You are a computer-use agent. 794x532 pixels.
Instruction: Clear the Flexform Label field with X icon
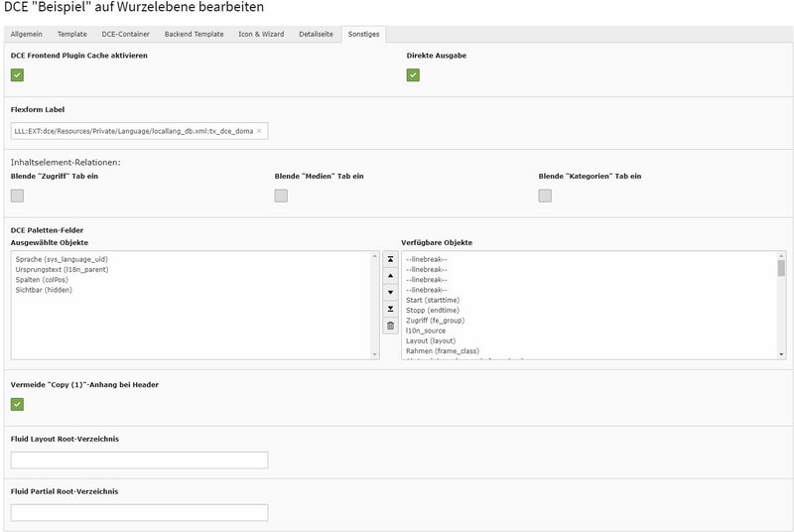pos(259,131)
